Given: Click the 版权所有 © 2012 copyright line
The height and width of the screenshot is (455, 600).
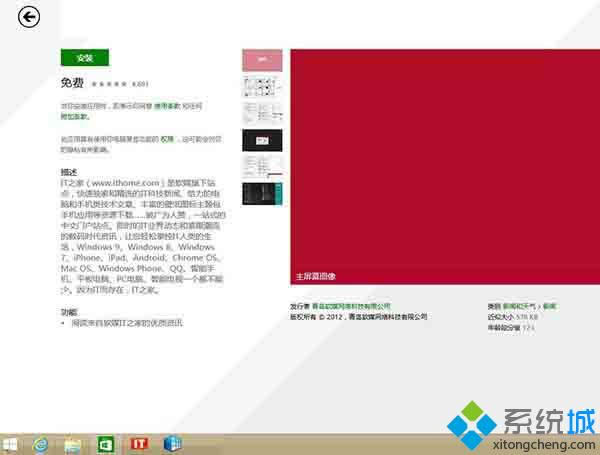Looking at the screenshot, I should [x=359, y=316].
